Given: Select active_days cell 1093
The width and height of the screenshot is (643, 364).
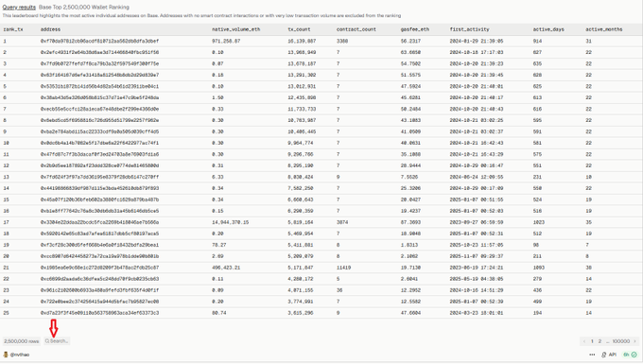Looking at the screenshot, I should tap(539, 268).
